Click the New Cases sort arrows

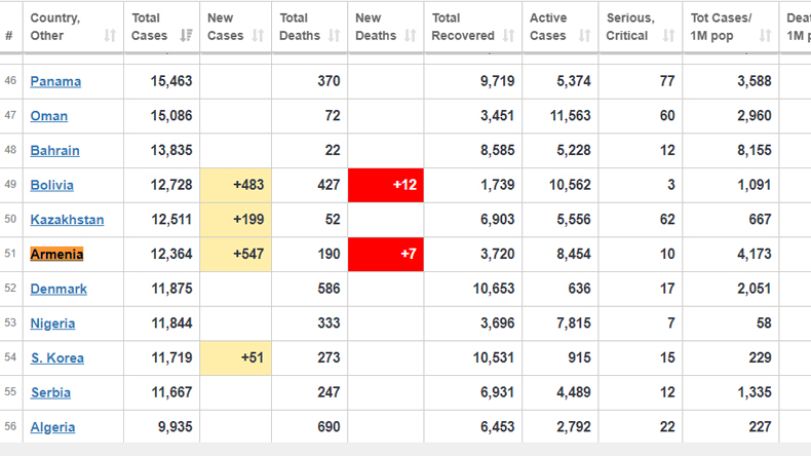tap(258, 36)
